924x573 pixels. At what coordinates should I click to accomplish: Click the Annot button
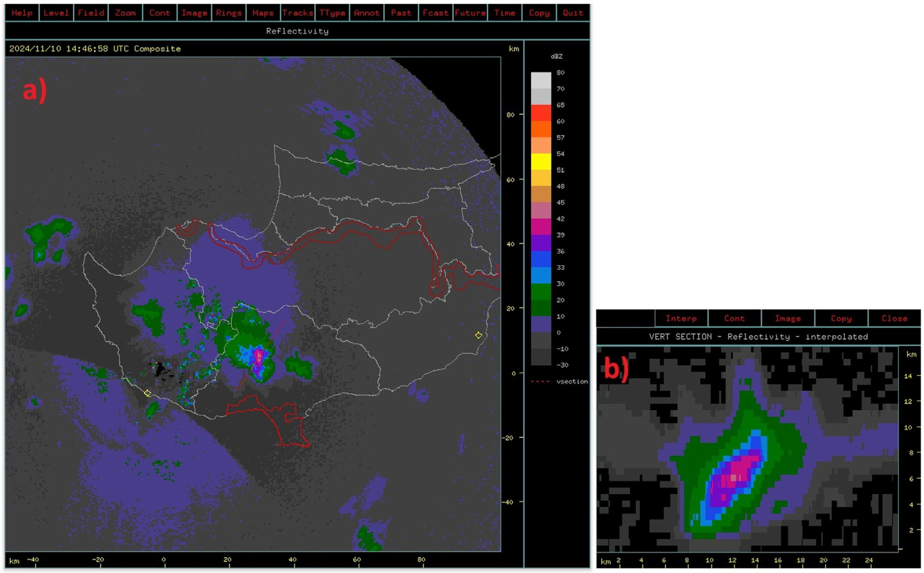[367, 13]
